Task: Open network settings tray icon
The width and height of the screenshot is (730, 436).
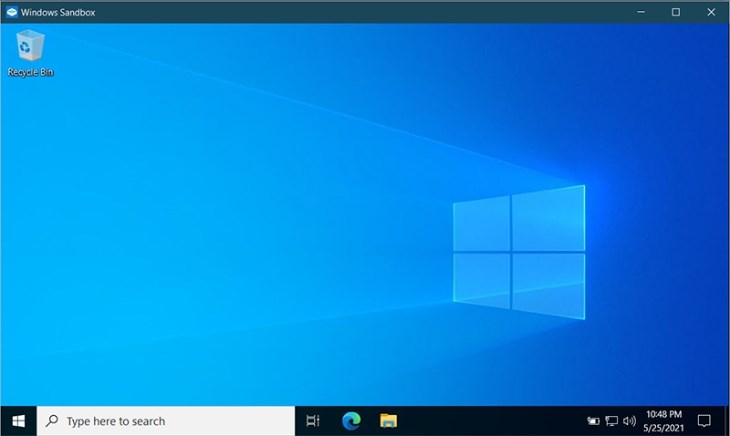Action: [611, 421]
